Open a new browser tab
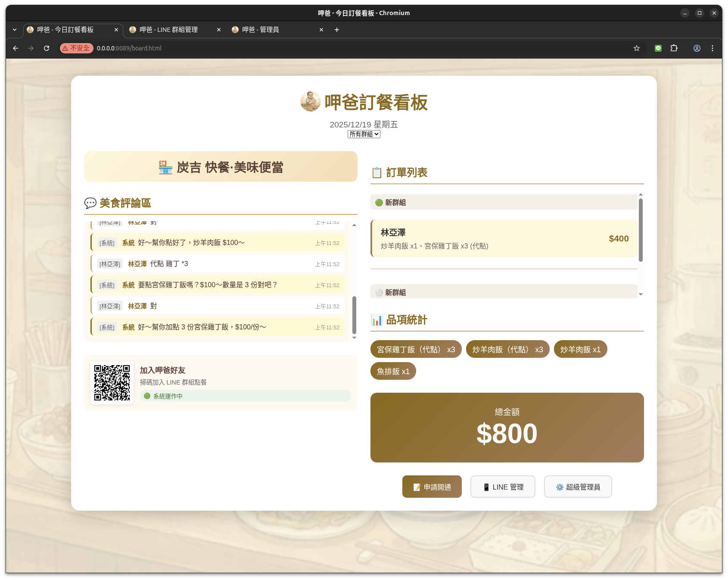 (337, 30)
